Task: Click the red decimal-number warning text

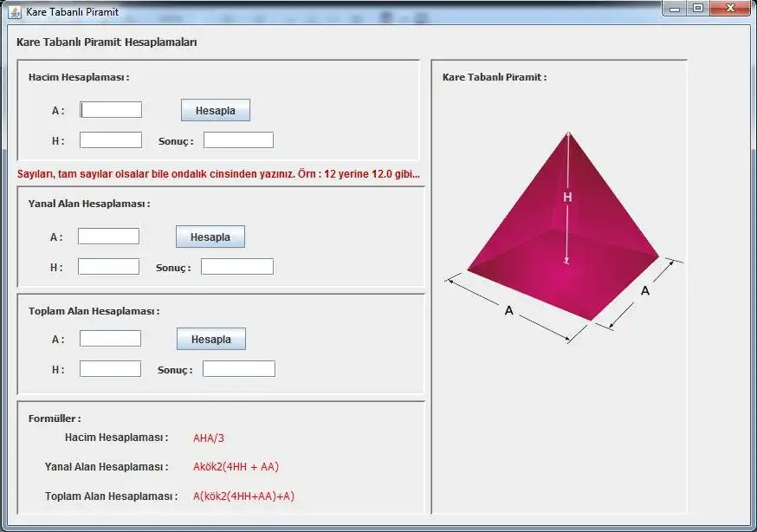Action: pos(219,174)
